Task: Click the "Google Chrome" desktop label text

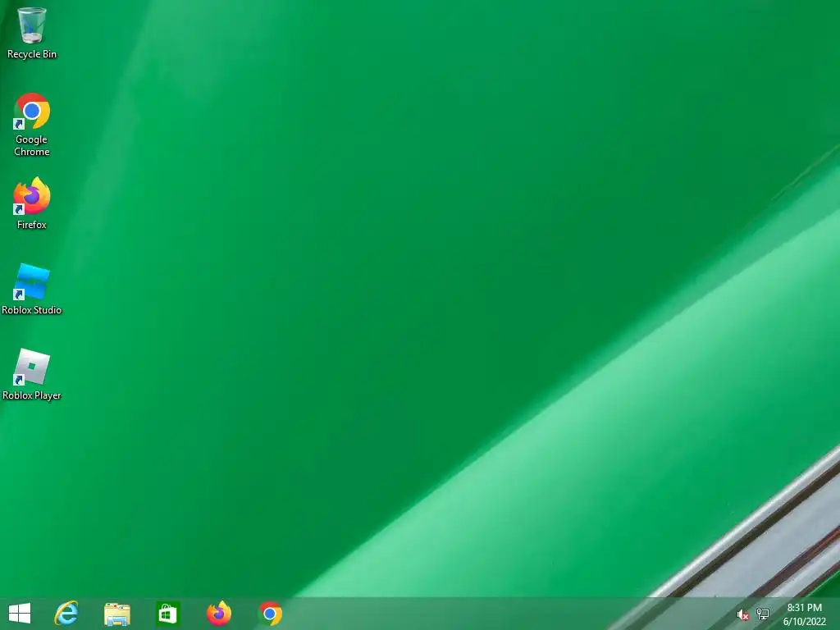Action: click(32, 146)
